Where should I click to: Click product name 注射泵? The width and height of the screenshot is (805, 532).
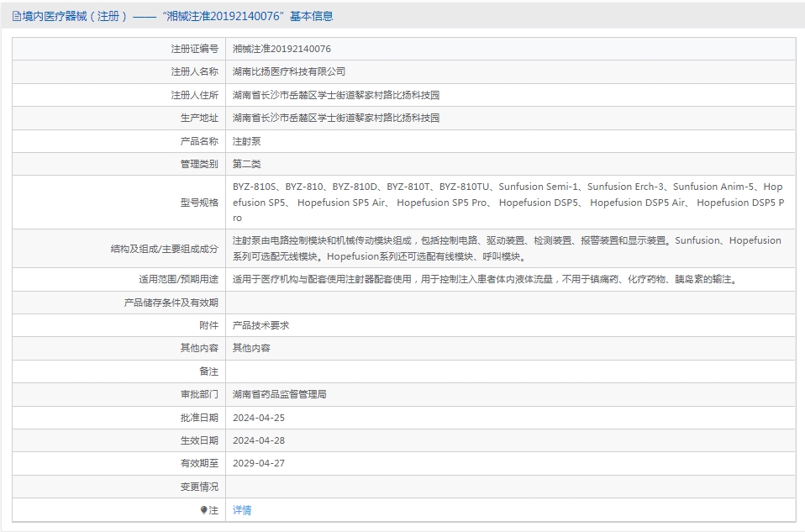pyautogui.click(x=247, y=141)
